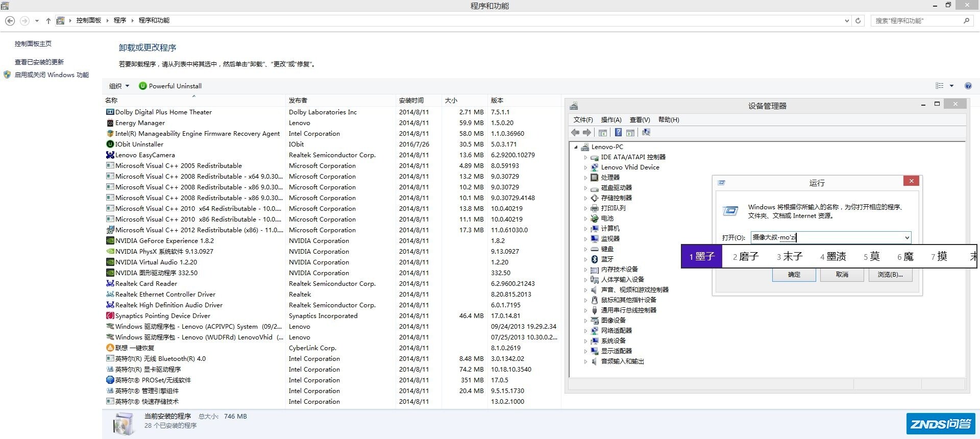980x439 pixels.
Task: Click scan for hardware changes toolbar icon
Action: [646, 132]
